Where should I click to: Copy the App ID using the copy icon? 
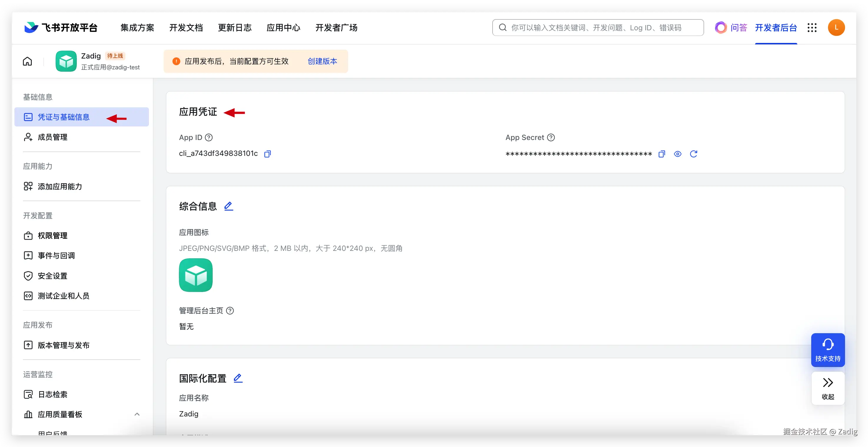click(x=267, y=154)
